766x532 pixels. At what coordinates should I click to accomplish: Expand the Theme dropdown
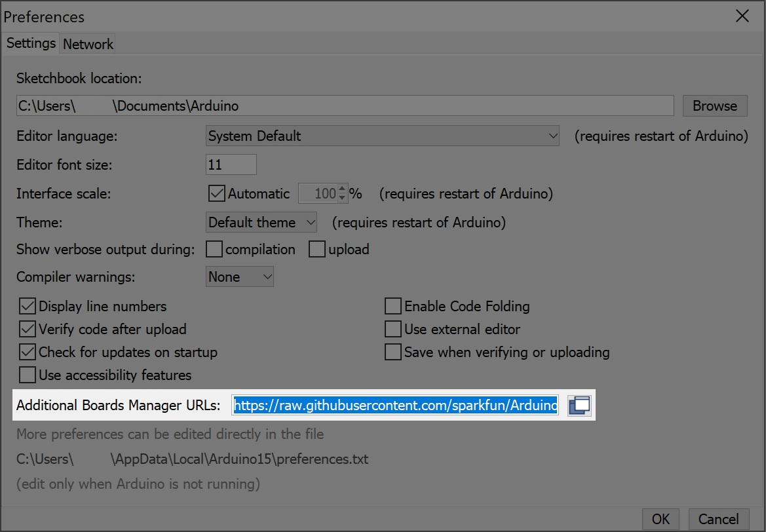pyautogui.click(x=261, y=222)
